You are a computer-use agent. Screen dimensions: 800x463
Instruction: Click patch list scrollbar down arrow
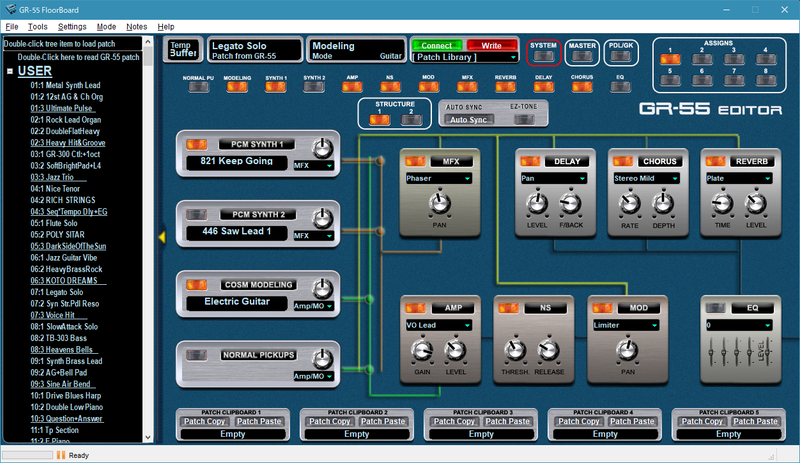[x=148, y=437]
